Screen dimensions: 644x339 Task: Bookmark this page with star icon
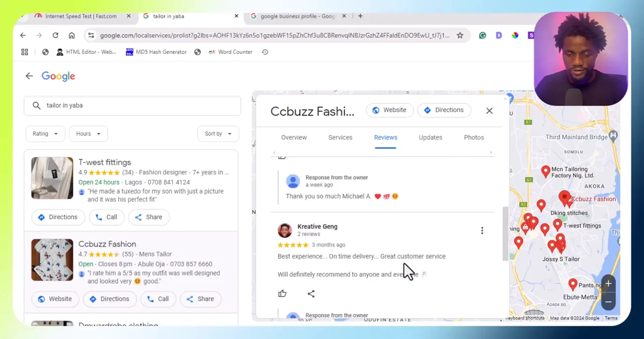[x=460, y=35]
